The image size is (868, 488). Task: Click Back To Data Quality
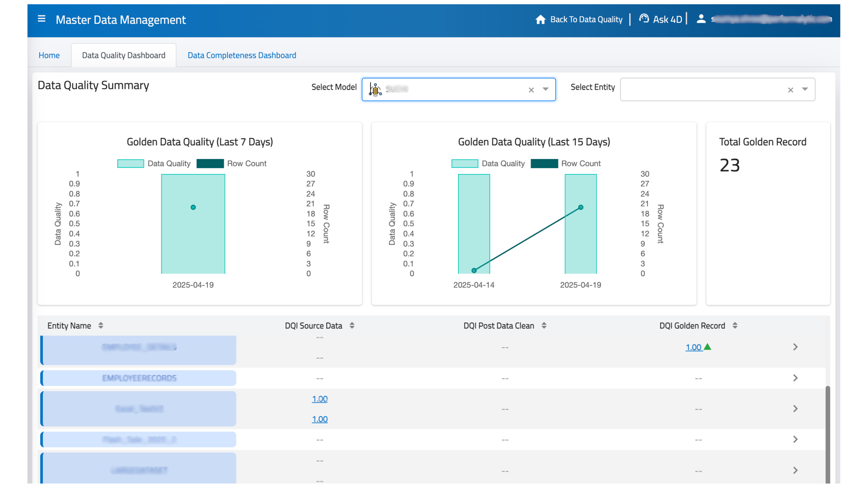point(586,19)
